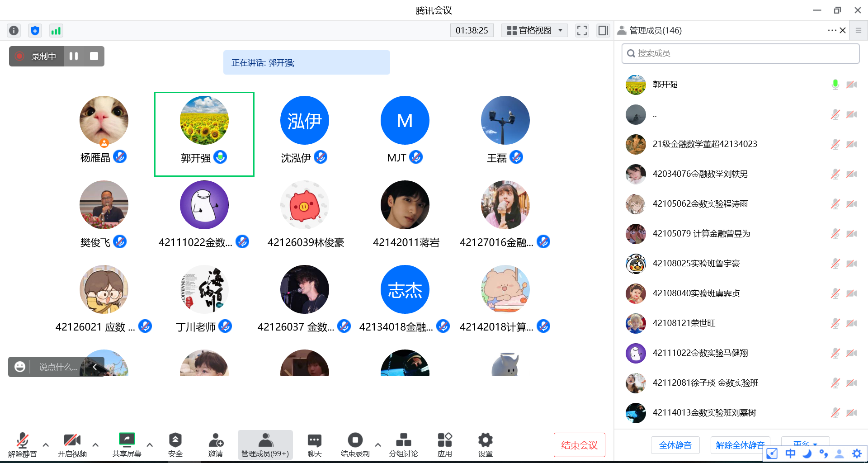Click the Mute All (全体静音) button

[x=675, y=445]
